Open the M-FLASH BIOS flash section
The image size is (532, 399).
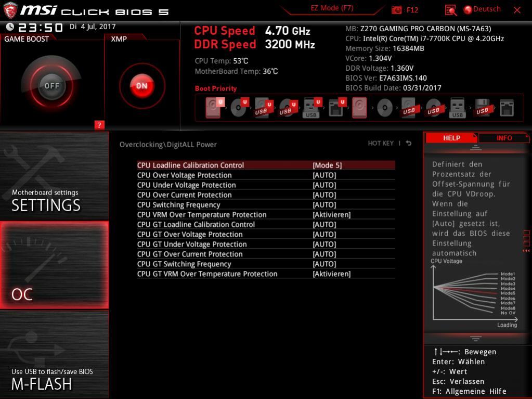point(54,354)
